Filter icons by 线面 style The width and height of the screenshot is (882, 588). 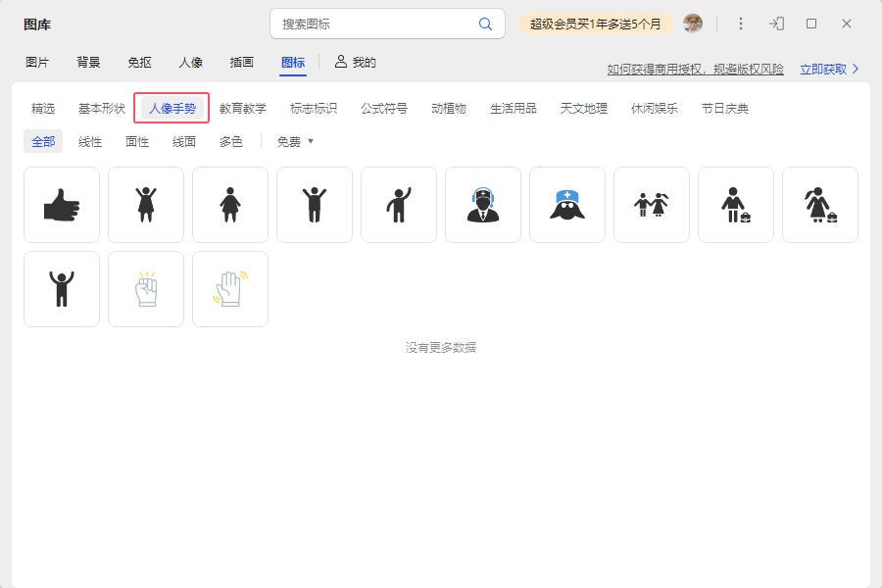click(x=184, y=142)
